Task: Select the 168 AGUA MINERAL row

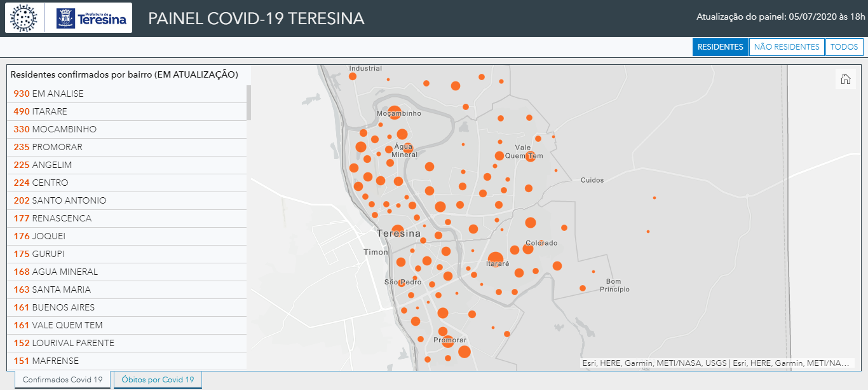Action: 126,272
